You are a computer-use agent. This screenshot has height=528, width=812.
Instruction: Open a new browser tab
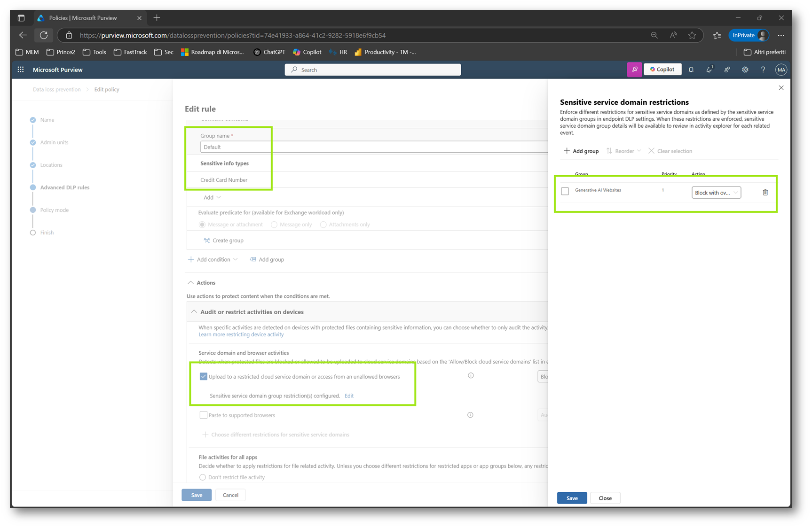pyautogui.click(x=157, y=18)
